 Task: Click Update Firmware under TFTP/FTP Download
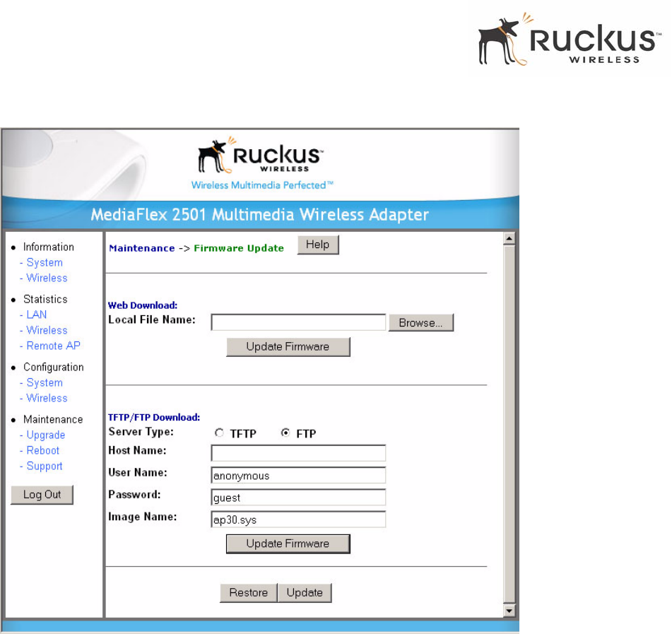pyautogui.click(x=288, y=544)
